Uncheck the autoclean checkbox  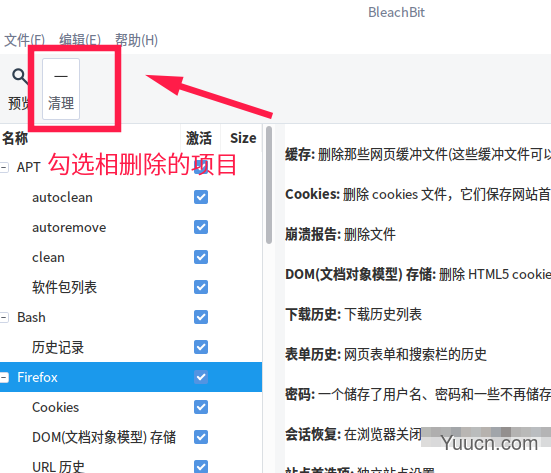pyautogui.click(x=201, y=197)
